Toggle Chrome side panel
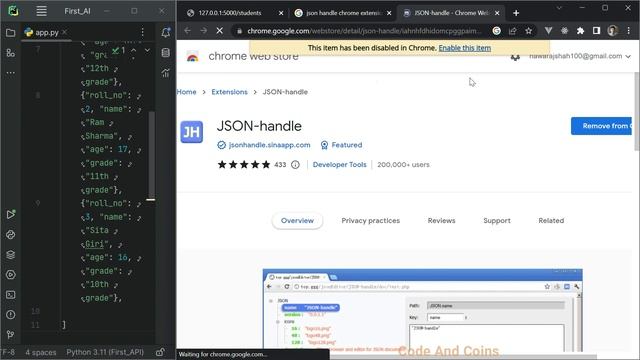 [x=596, y=31]
